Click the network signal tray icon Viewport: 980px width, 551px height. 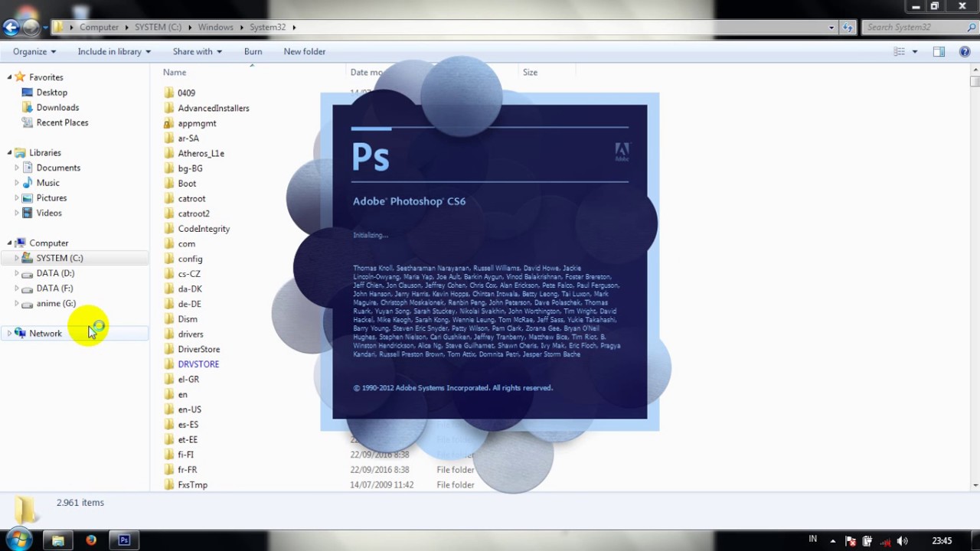(886, 541)
